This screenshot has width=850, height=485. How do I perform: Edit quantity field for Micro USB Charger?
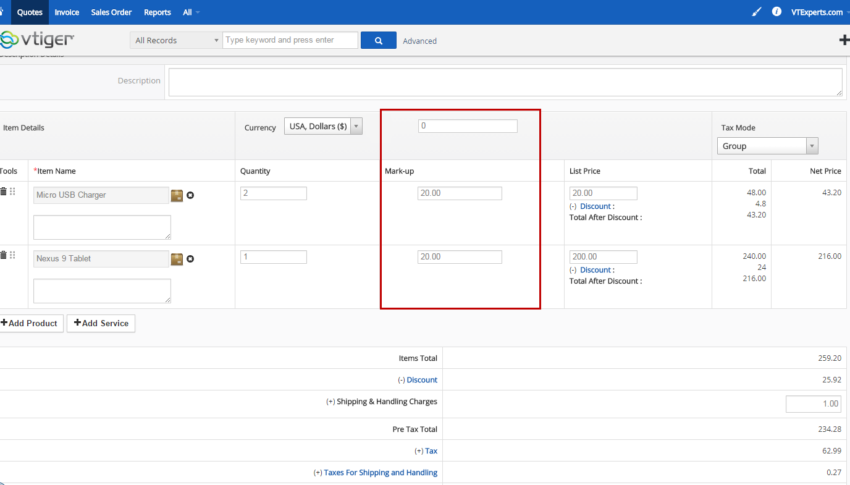[x=273, y=193]
